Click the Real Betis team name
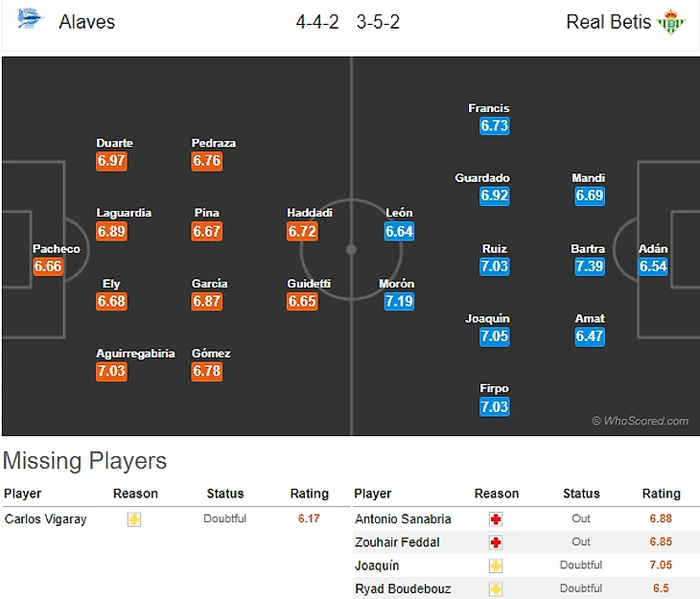This screenshot has width=700, height=599. [608, 21]
